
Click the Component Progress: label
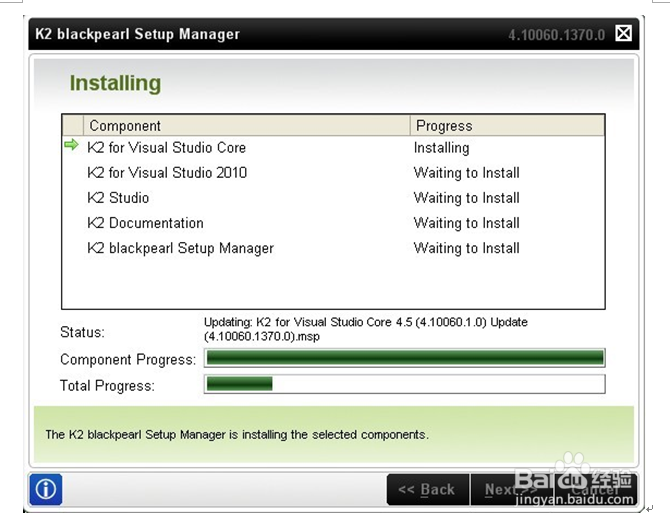tap(128, 360)
